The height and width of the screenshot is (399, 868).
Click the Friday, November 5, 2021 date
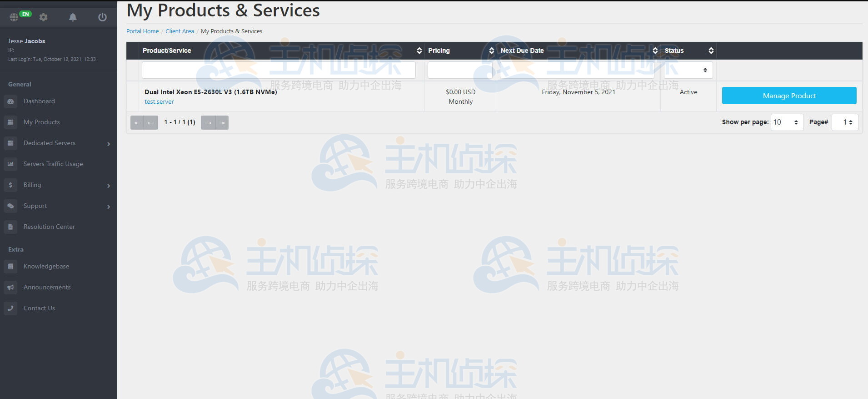click(579, 92)
